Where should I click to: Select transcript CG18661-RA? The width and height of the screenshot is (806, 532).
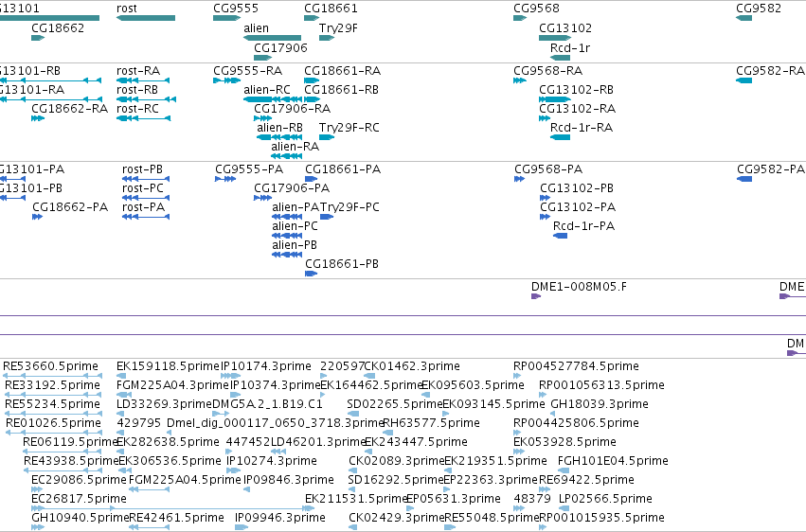[x=342, y=71]
